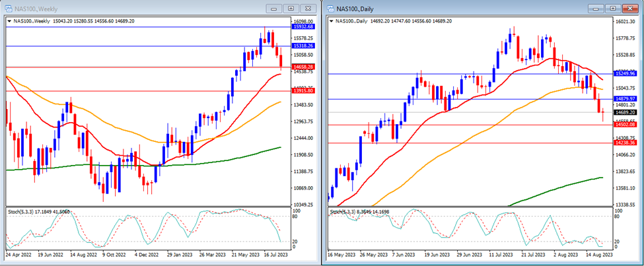Expand the Daily chart one-click trading arrow

point(331,21)
